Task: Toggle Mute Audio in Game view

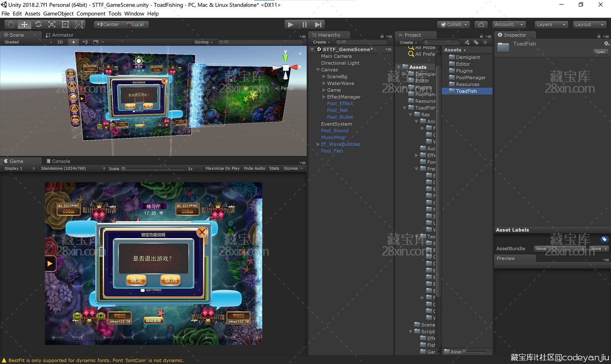Action: pyautogui.click(x=255, y=168)
